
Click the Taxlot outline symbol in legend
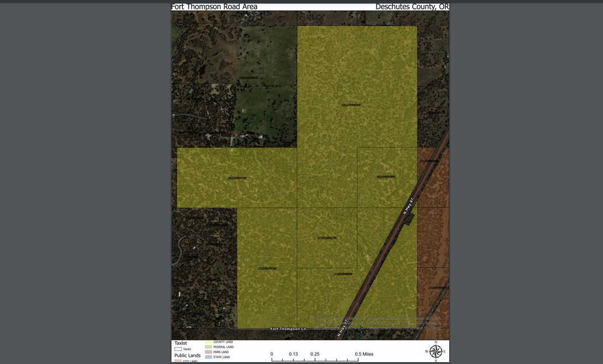178,349
